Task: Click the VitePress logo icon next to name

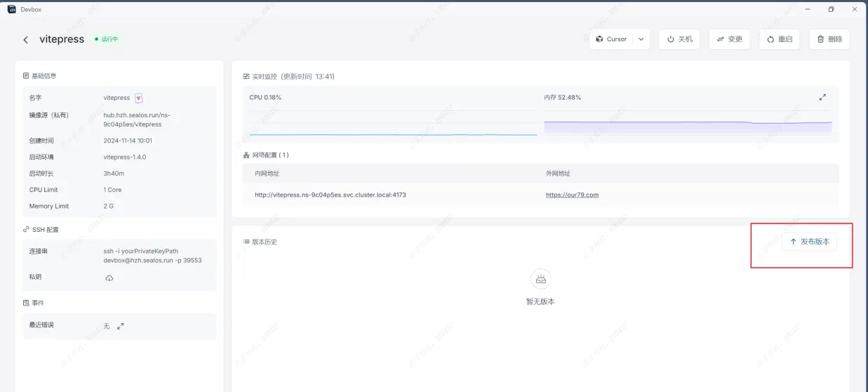Action: click(138, 98)
